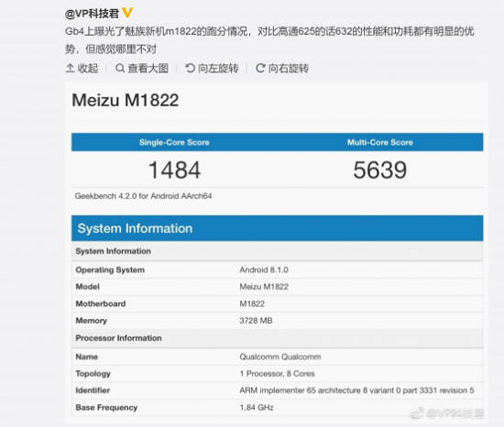Click the single-core value 1484
Screen dimensions: 504x427
click(174, 170)
